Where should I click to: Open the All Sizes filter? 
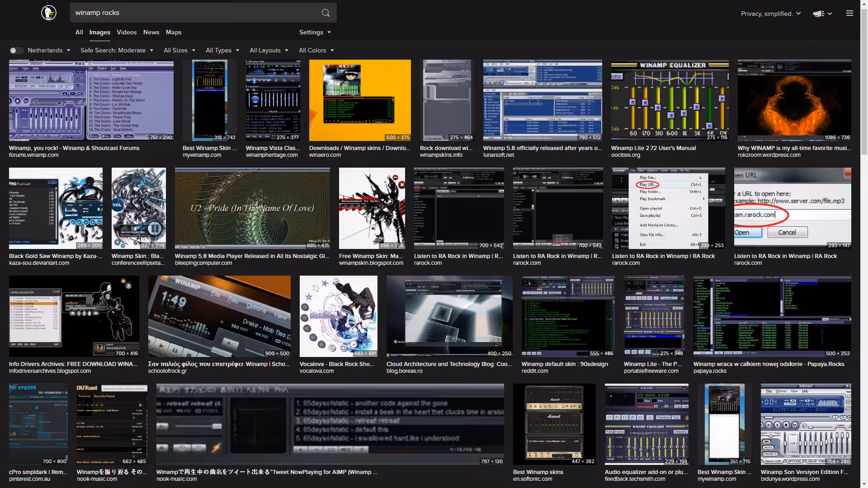tap(179, 50)
